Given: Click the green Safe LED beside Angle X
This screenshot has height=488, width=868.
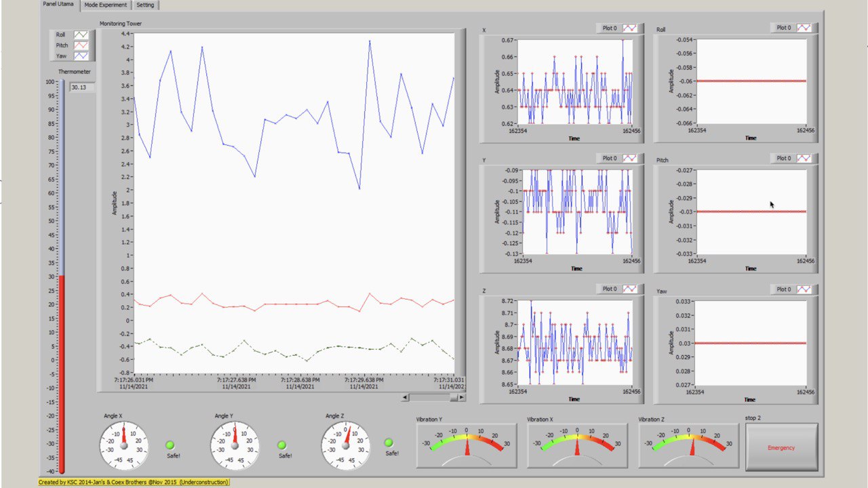Looking at the screenshot, I should pyautogui.click(x=170, y=445).
